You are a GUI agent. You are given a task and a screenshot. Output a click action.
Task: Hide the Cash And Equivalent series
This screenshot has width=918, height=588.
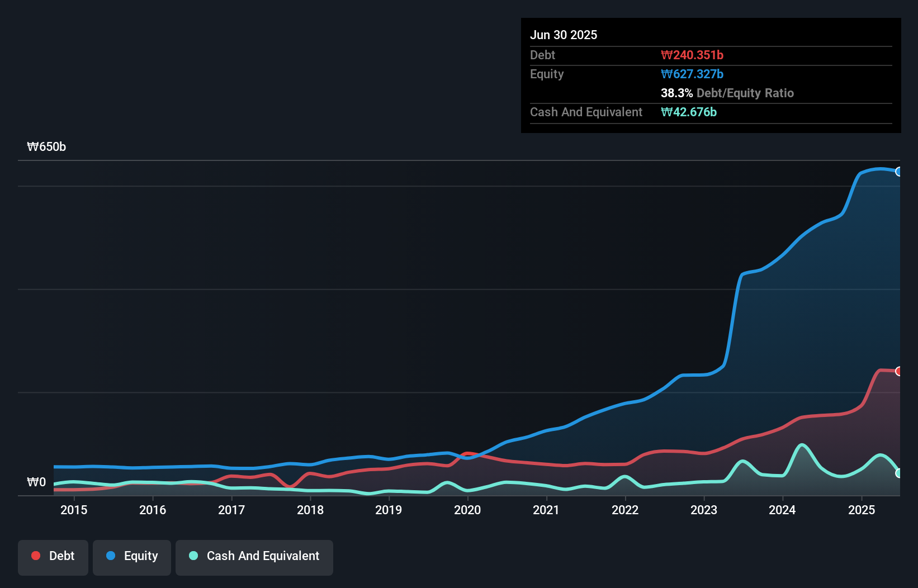pyautogui.click(x=254, y=556)
